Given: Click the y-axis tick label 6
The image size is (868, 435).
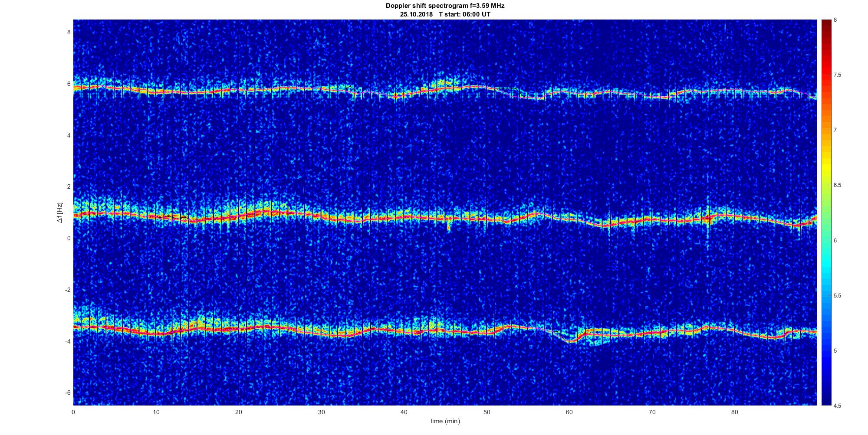Looking at the screenshot, I should click(68, 84).
